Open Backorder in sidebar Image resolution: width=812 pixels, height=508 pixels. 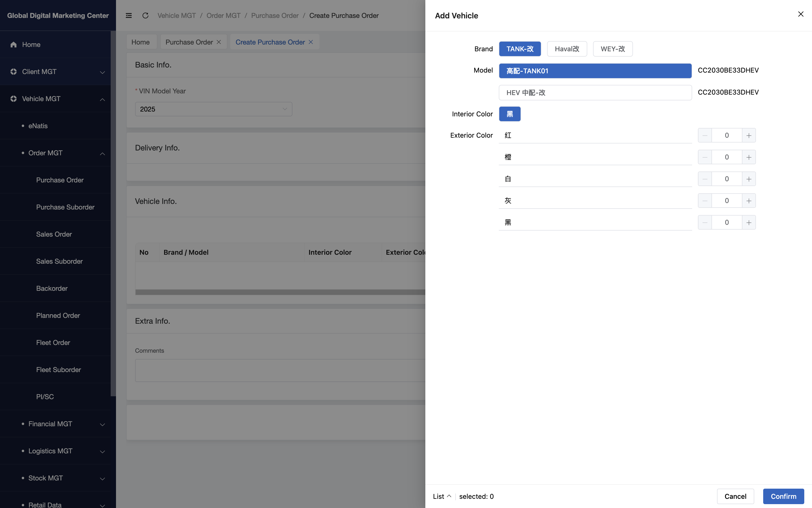tap(55, 289)
